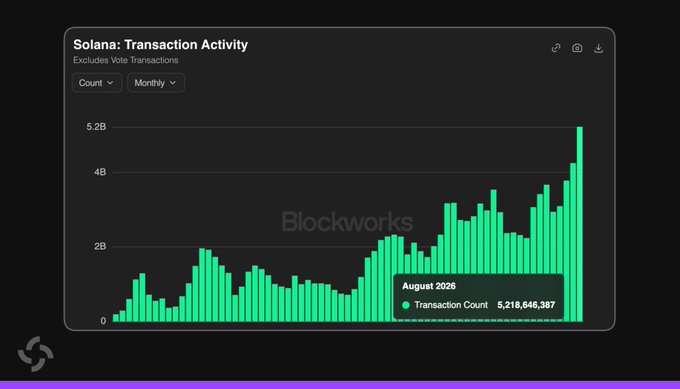The height and width of the screenshot is (389, 680).
Task: Download chart data icon
Action: pos(598,48)
